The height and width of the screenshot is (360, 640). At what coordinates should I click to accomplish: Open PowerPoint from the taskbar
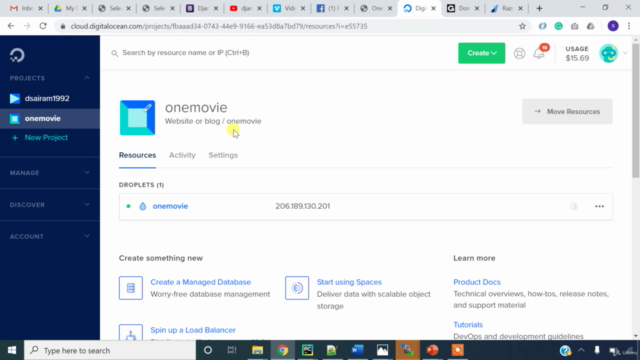pos(432,350)
